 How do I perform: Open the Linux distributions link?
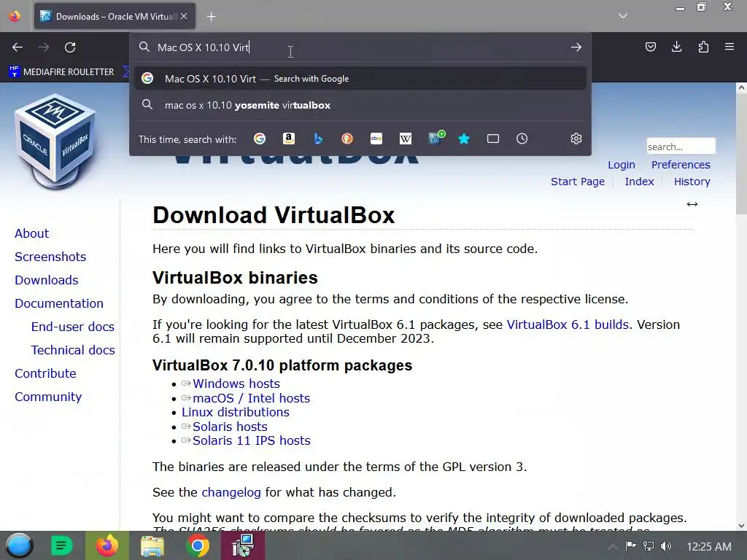pos(236,413)
